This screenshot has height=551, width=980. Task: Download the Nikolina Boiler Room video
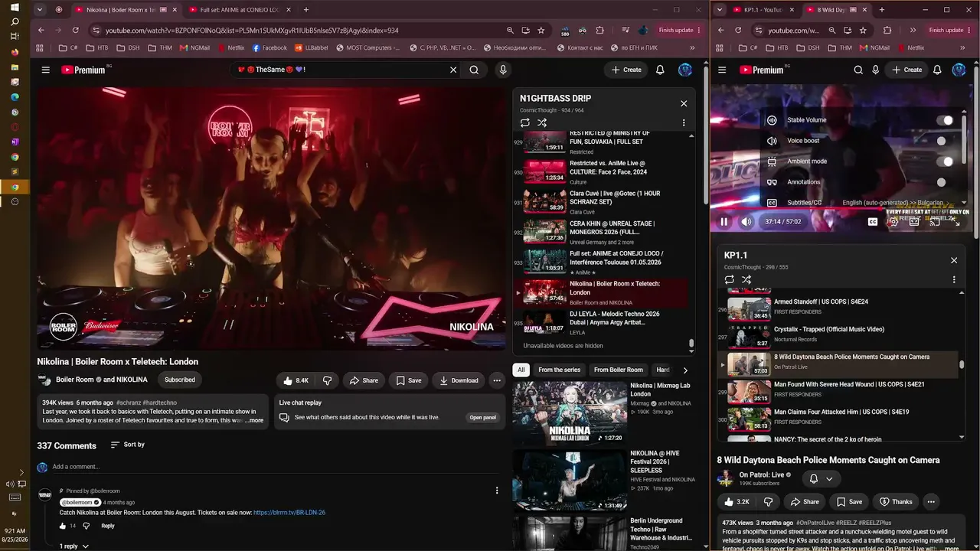pyautogui.click(x=458, y=380)
